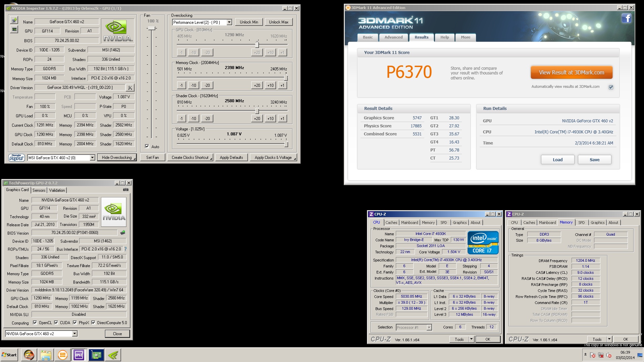The height and width of the screenshot is (362, 644).
Task: Open driver profile settings wrench icon
Action: [130, 87]
